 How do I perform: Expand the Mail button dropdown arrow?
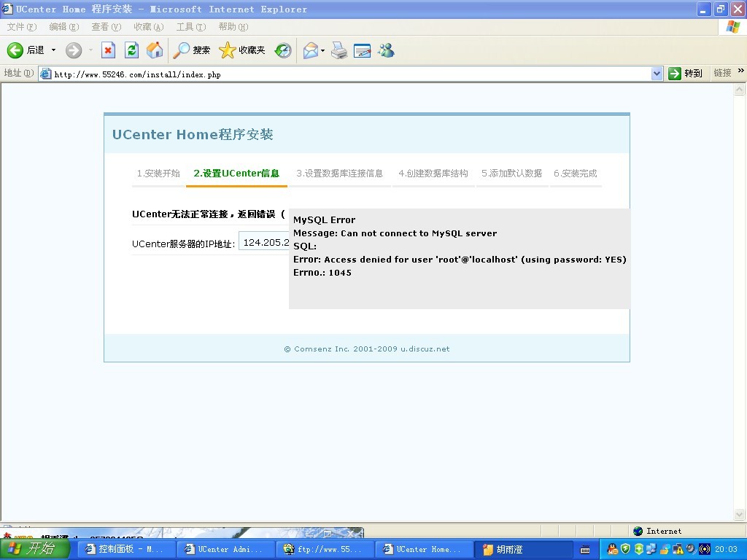(x=322, y=50)
